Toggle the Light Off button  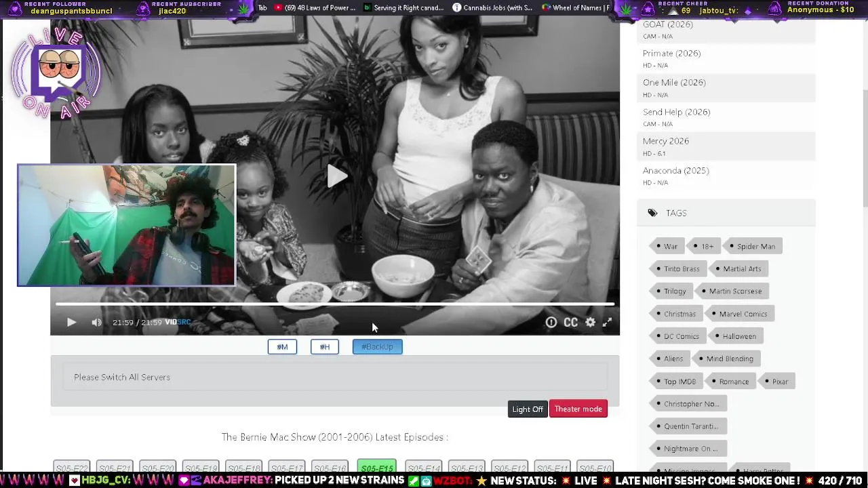click(528, 409)
